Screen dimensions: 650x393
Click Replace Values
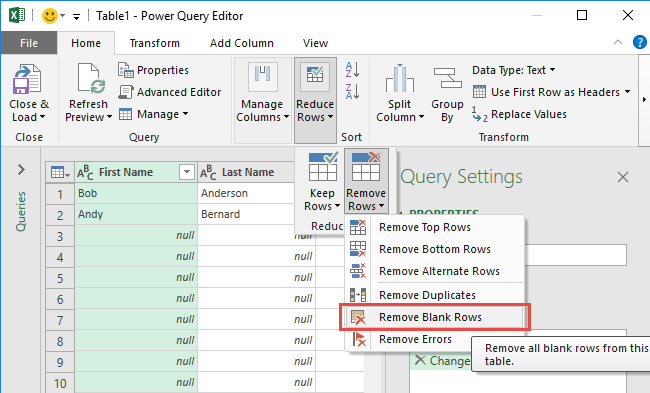point(519,114)
